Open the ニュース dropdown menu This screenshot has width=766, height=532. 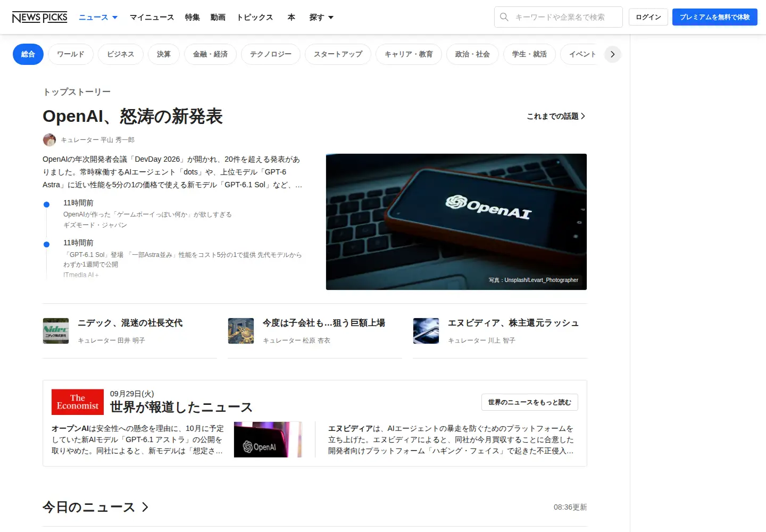(98, 17)
